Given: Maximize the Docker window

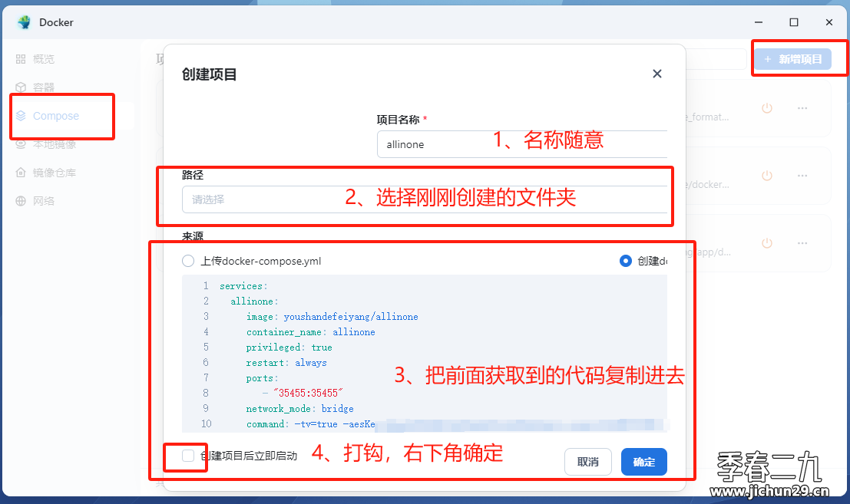Looking at the screenshot, I should click(794, 22).
